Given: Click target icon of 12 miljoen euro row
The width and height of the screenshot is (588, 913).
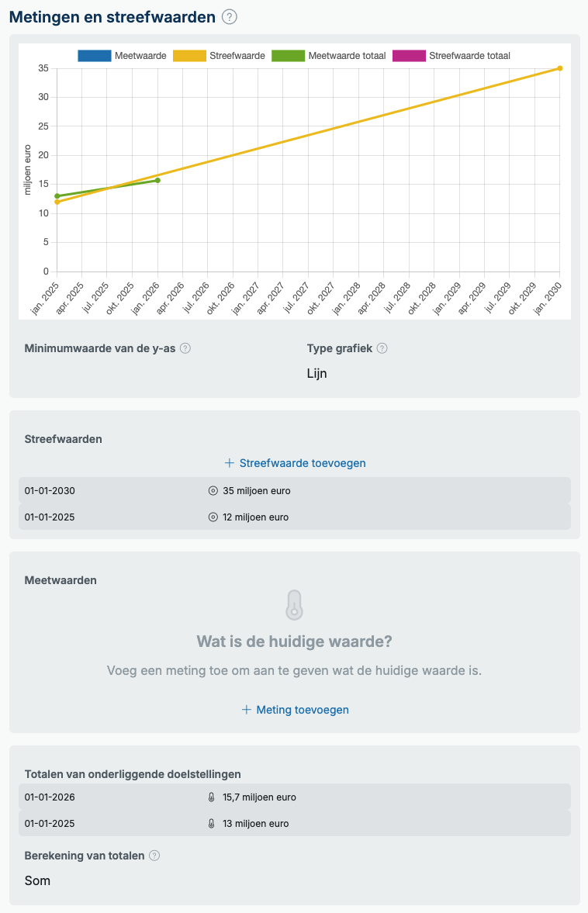Looking at the screenshot, I should point(213,517).
